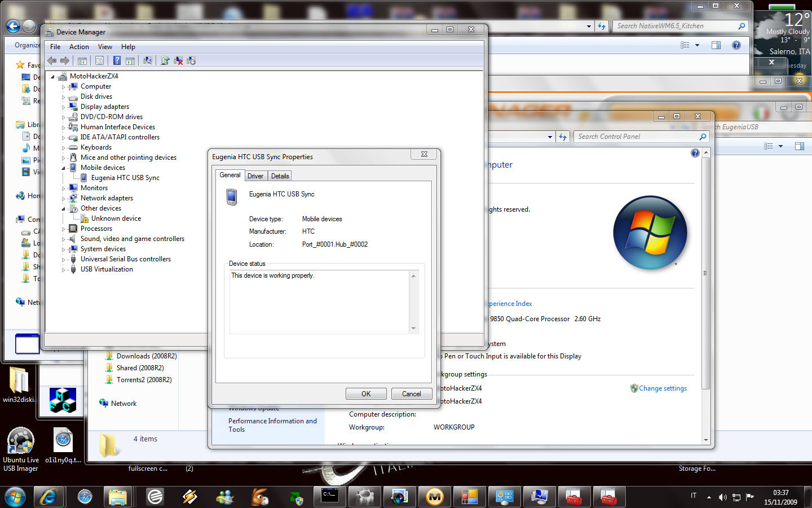Expand the Disk drives node
Screen dimensions: 812x508
(63, 97)
